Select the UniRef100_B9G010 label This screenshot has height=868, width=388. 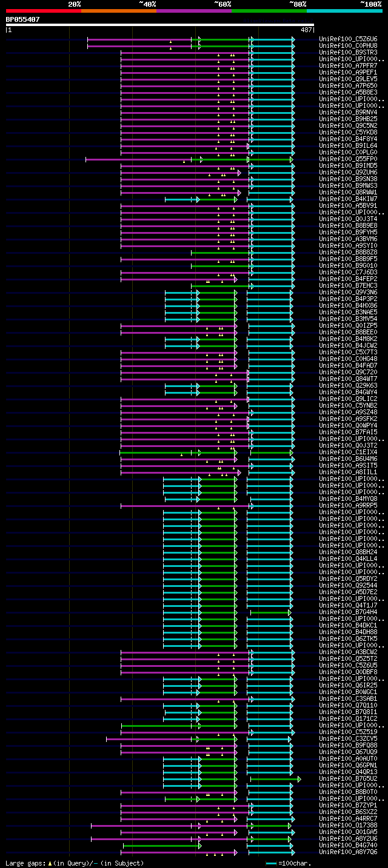pos(348,266)
